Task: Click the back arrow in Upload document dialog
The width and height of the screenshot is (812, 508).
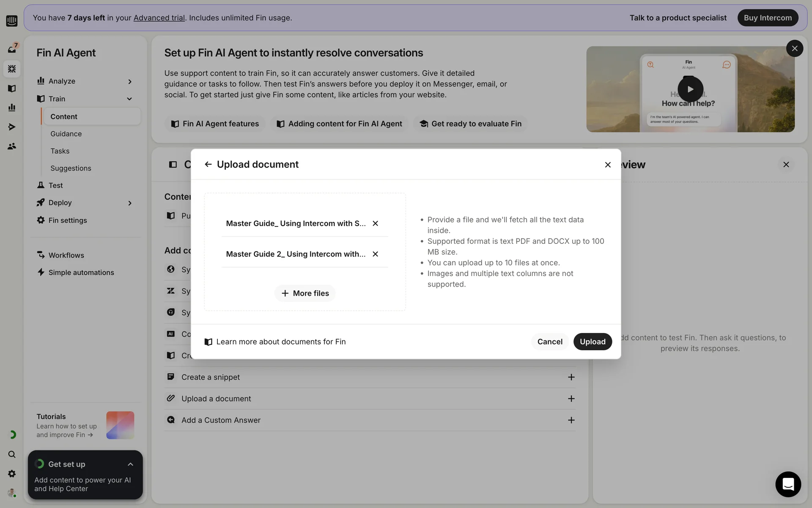Action: pos(208,164)
